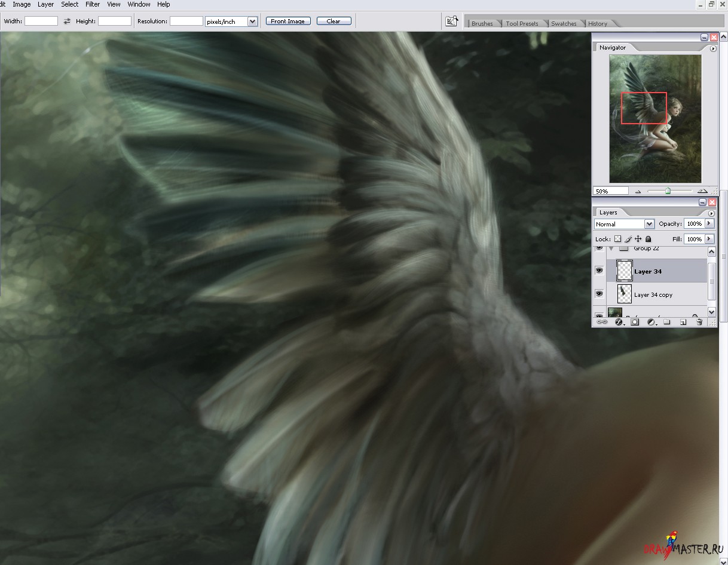The height and width of the screenshot is (565, 728).
Task: Restore down the application window
Action: click(711, 4)
